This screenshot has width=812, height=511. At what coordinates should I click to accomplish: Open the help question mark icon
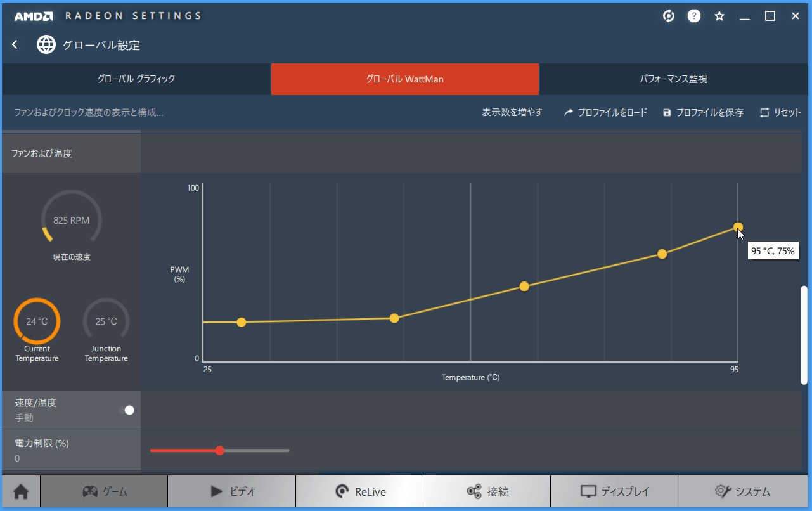tap(694, 16)
